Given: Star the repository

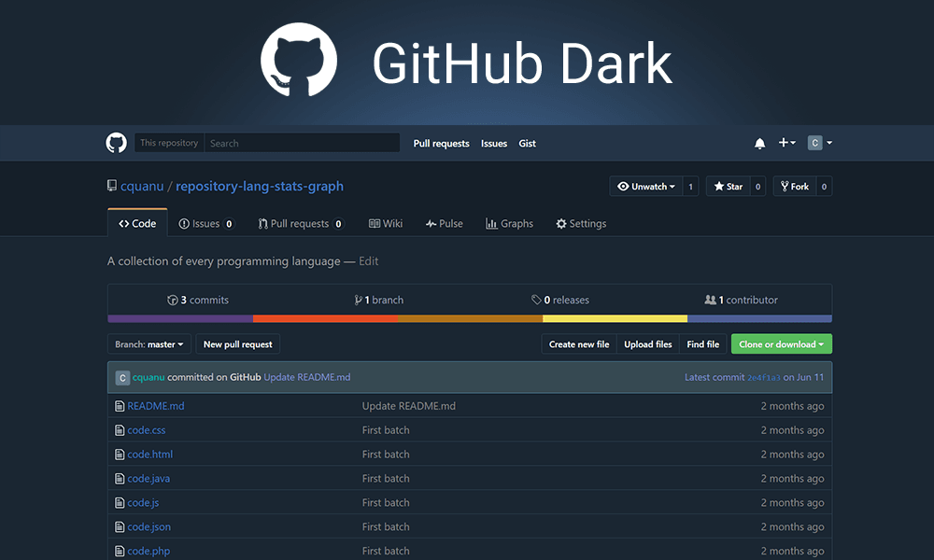Looking at the screenshot, I should (x=731, y=186).
